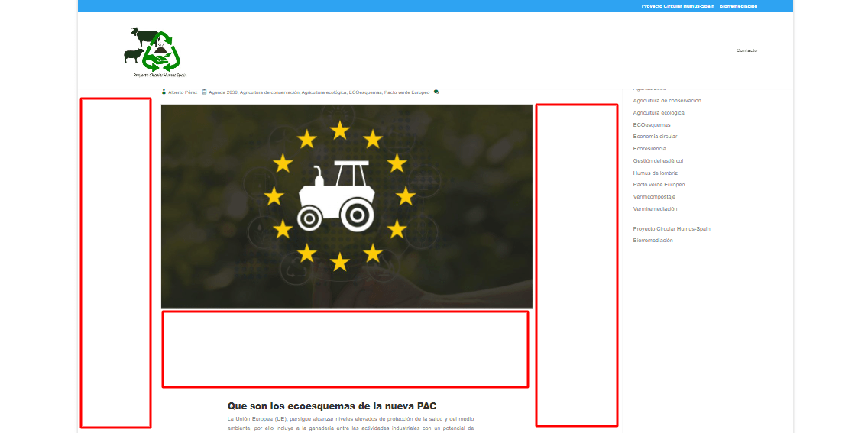Open Pacto verde Europeo in the post meta line
868x433 pixels.
tap(406, 92)
